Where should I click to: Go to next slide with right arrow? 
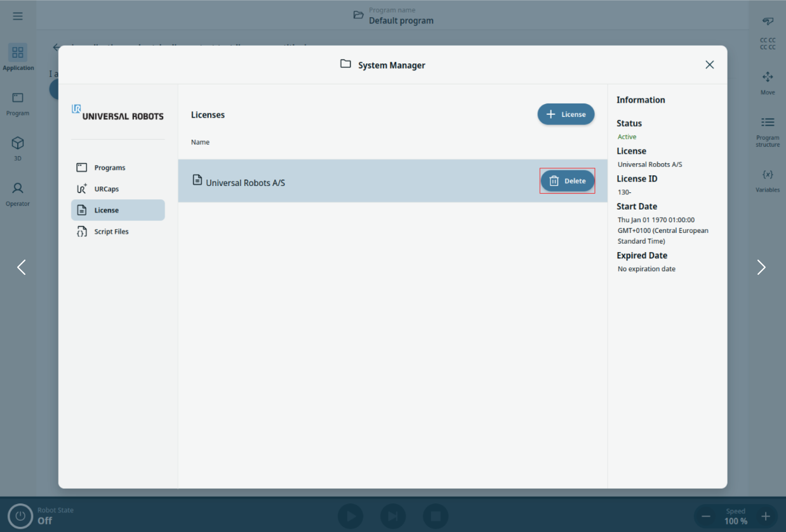click(x=761, y=267)
